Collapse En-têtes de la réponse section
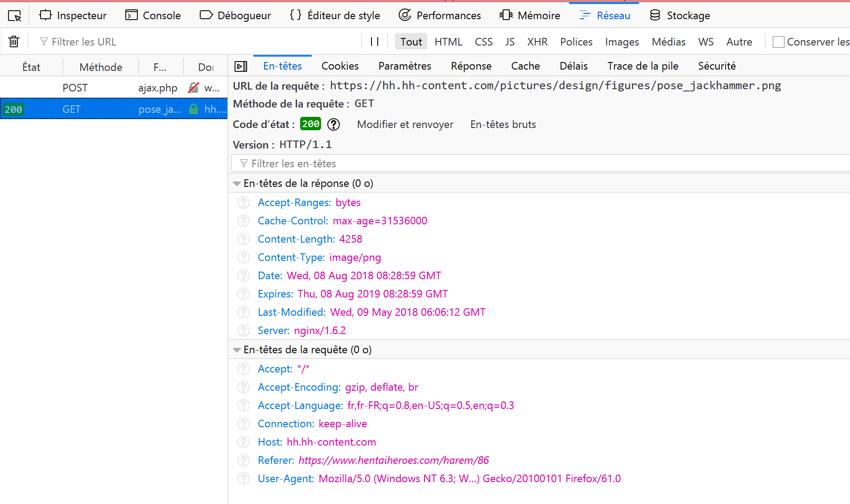Image resolution: width=850 pixels, height=504 pixels. click(237, 184)
